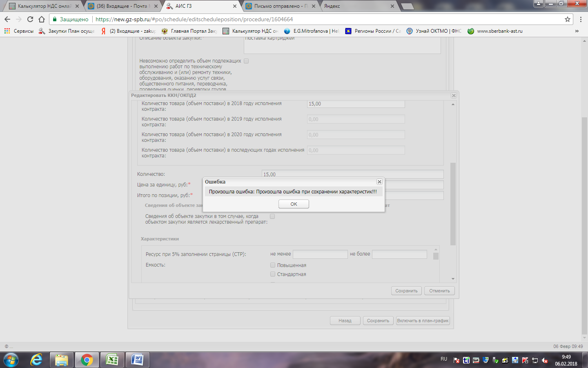This screenshot has width=588, height=368.
Task: Open Регионы России bookmark
Action: 373,31
